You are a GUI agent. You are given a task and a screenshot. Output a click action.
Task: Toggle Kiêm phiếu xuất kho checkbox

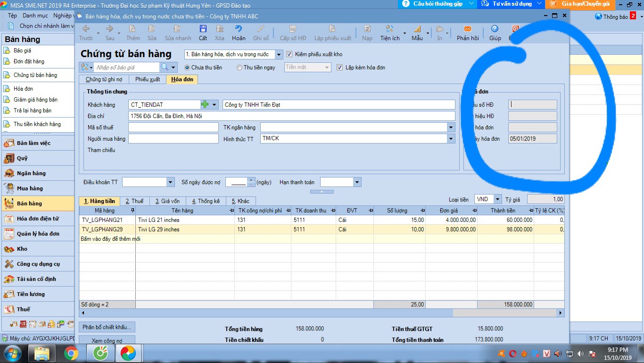289,54
